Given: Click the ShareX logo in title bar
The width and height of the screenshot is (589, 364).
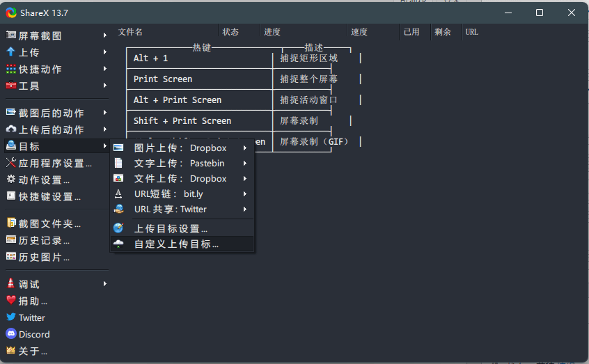Looking at the screenshot, I should (x=11, y=13).
